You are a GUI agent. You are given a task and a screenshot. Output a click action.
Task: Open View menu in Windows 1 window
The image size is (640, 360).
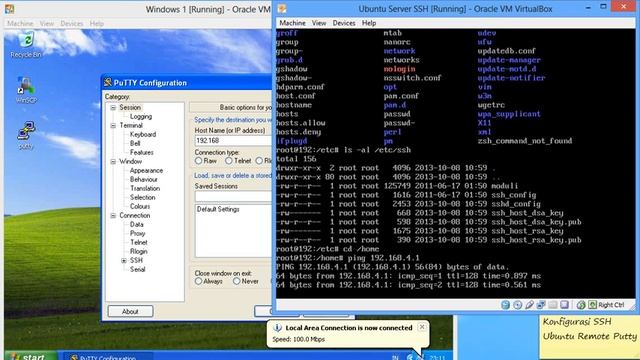pyautogui.click(x=47, y=24)
